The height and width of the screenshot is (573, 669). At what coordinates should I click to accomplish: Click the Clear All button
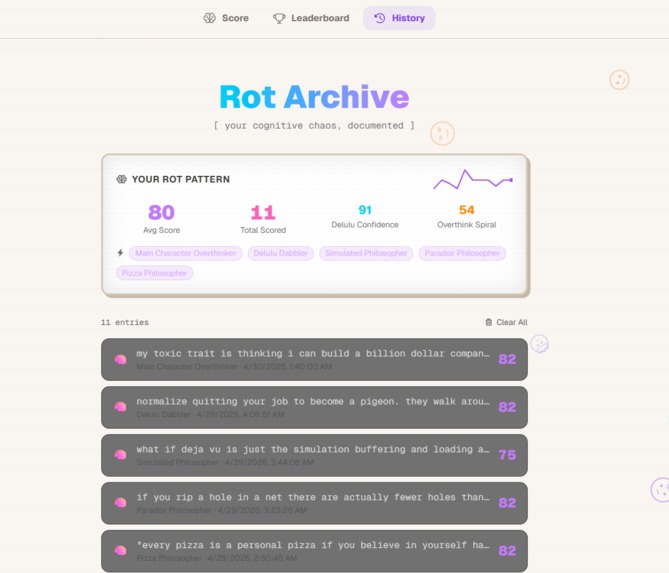coord(506,322)
